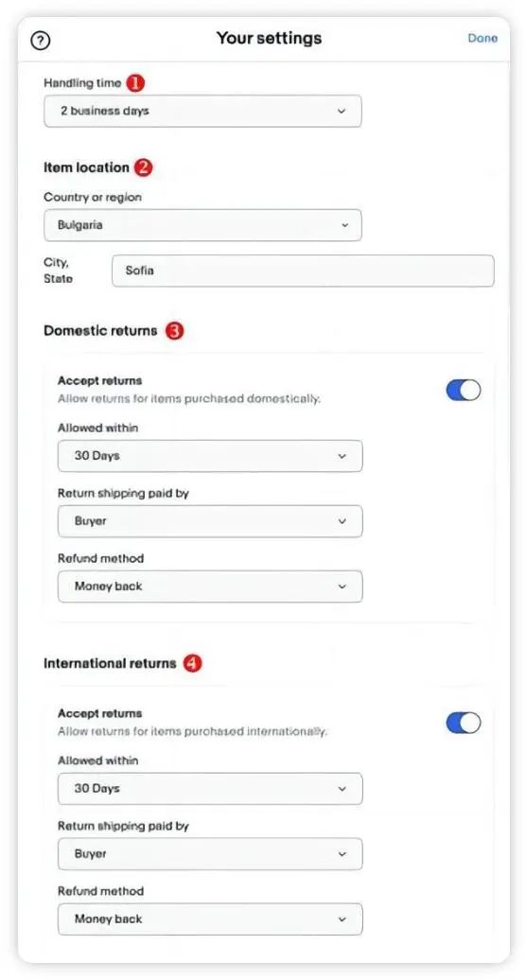The width and height of the screenshot is (526, 980).
Task: Change domestic Return shipping paid by Buyer
Action: (210, 521)
